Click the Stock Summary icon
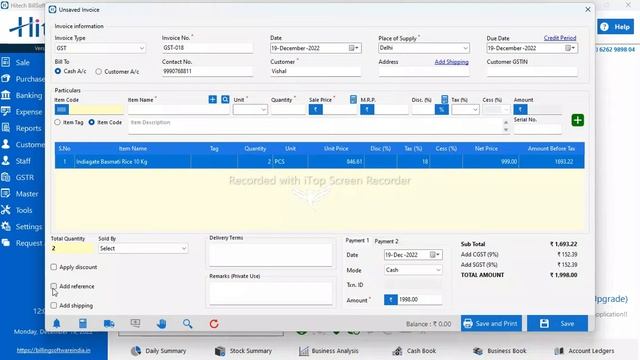Image resolution: width=640 pixels, height=360 pixels. coord(220,351)
